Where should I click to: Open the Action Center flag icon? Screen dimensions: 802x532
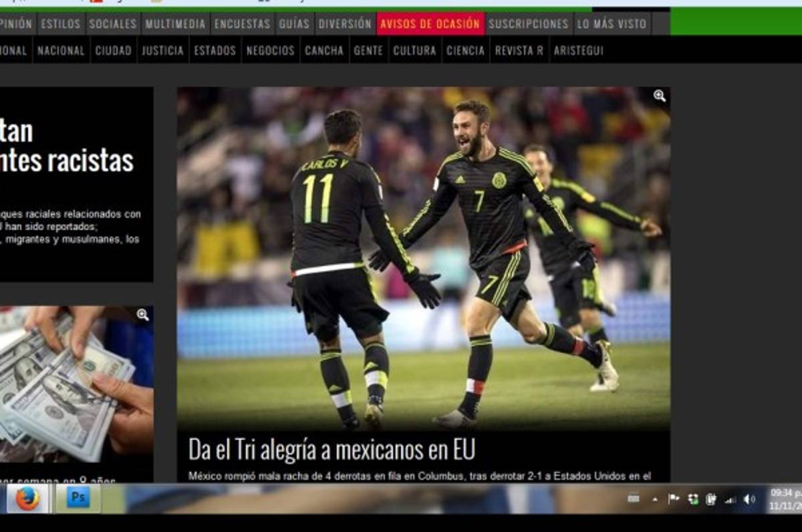point(674,499)
